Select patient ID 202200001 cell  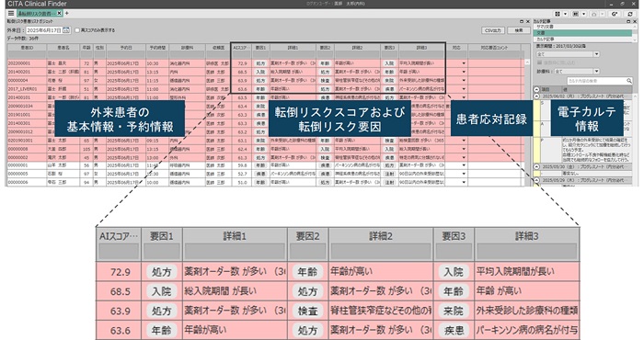click(27, 63)
